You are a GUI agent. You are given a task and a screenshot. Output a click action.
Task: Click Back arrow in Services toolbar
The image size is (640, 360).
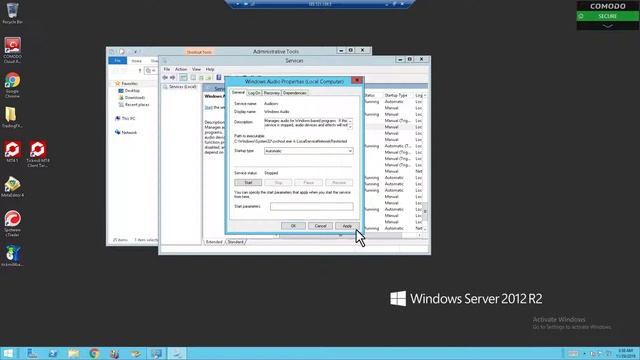coord(165,78)
